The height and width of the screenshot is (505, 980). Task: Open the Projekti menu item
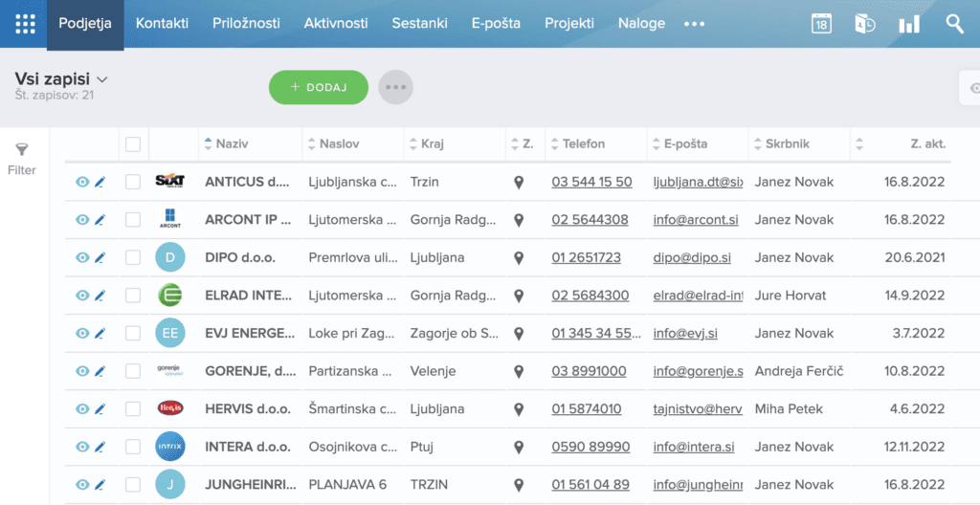[x=569, y=24]
